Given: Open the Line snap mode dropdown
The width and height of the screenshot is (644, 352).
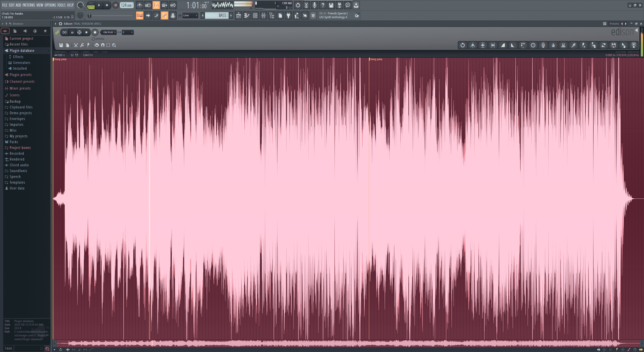Looking at the screenshot, I should [x=190, y=16].
